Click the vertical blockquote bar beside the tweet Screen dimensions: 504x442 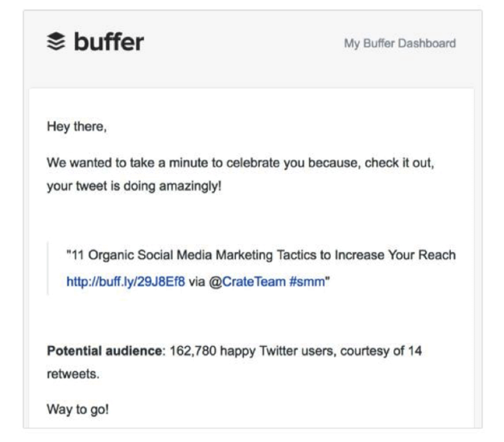click(49, 269)
